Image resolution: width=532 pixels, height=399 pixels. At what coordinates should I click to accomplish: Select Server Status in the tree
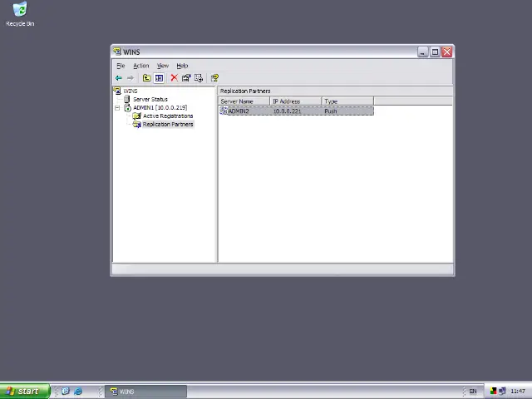pyautogui.click(x=150, y=99)
